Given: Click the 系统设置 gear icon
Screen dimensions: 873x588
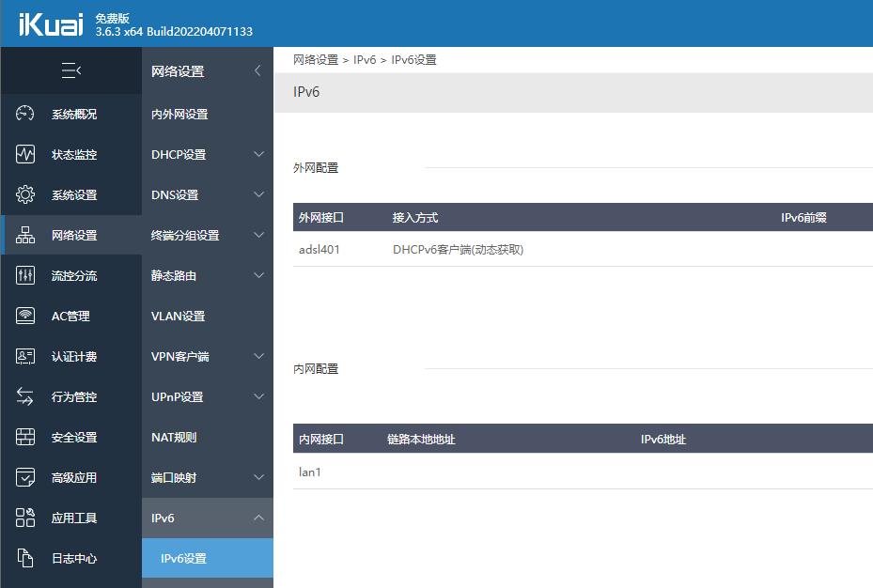Looking at the screenshot, I should click(x=26, y=194).
